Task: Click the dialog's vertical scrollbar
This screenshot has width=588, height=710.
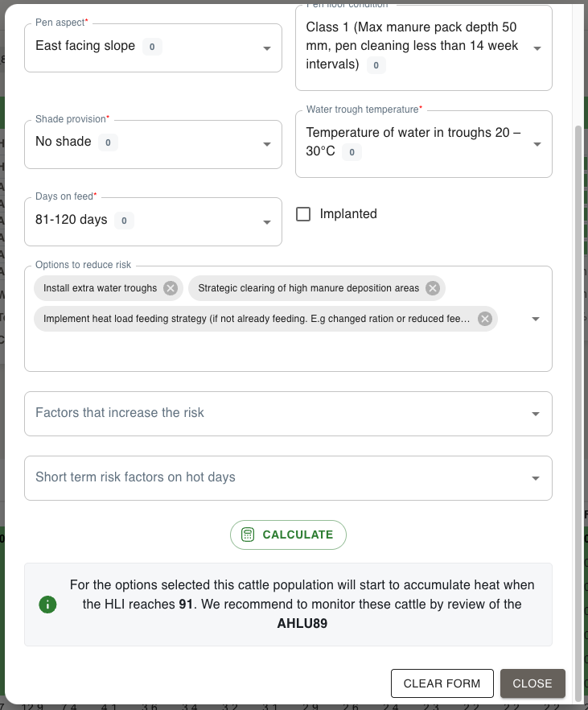Action: (x=577, y=322)
